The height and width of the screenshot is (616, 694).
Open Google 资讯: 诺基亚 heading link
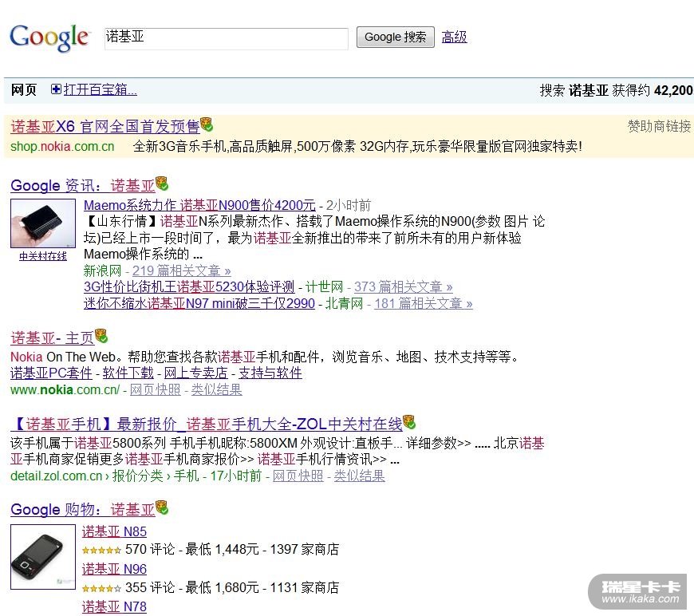pyautogui.click(x=83, y=186)
